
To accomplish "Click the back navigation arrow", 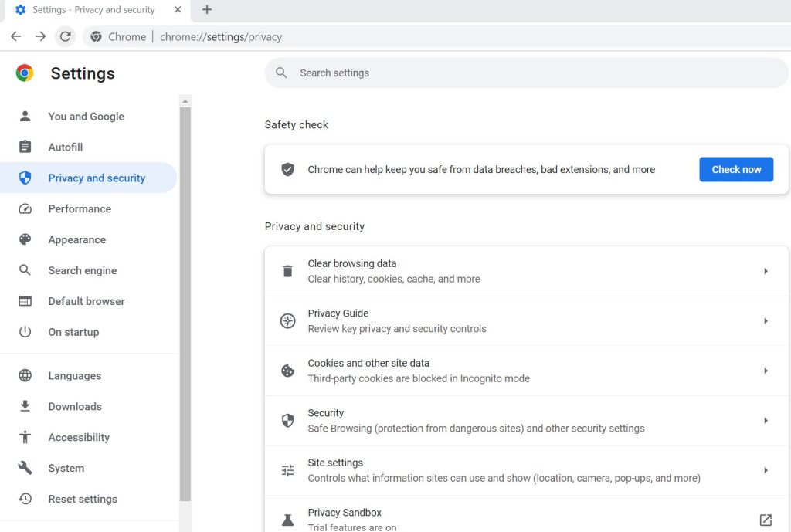I will coord(15,36).
